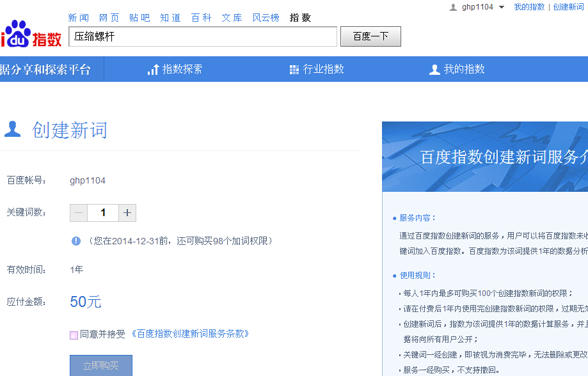Click the search box containing 压缩螺杆

coord(203,36)
